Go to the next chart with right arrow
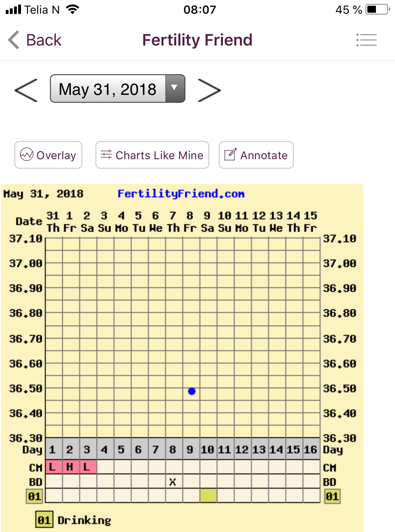The height and width of the screenshot is (532, 395). (209, 90)
